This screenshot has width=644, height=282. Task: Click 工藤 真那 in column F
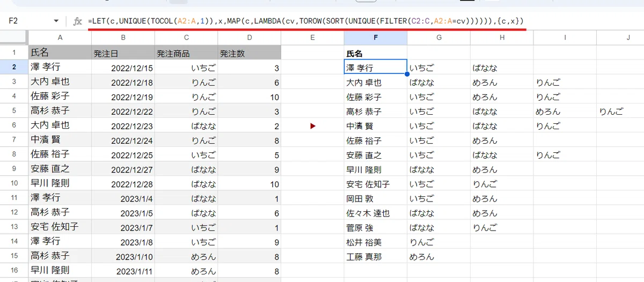click(375, 256)
